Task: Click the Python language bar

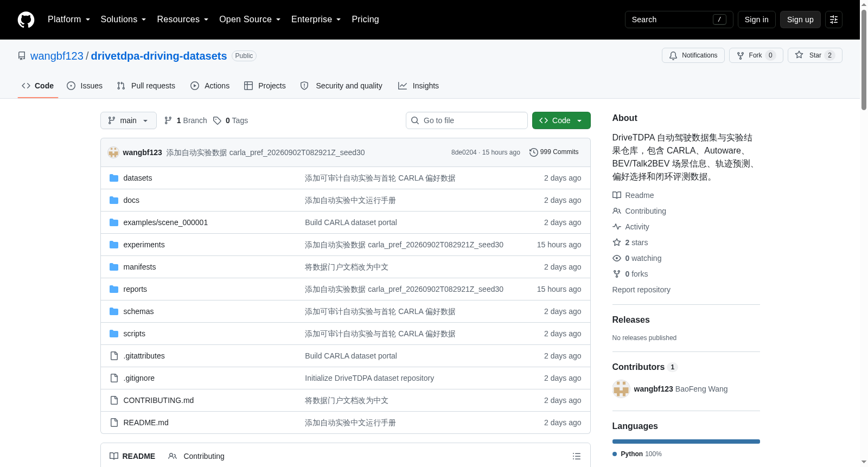Action: [x=686, y=442]
